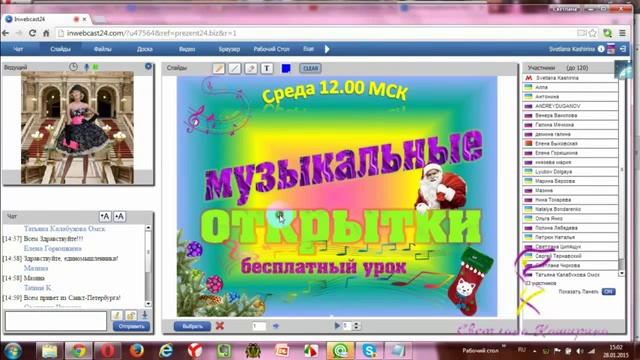Expand more menu items with the white arrow
The width and height of the screenshot is (640, 360).
pyautogui.click(x=327, y=49)
